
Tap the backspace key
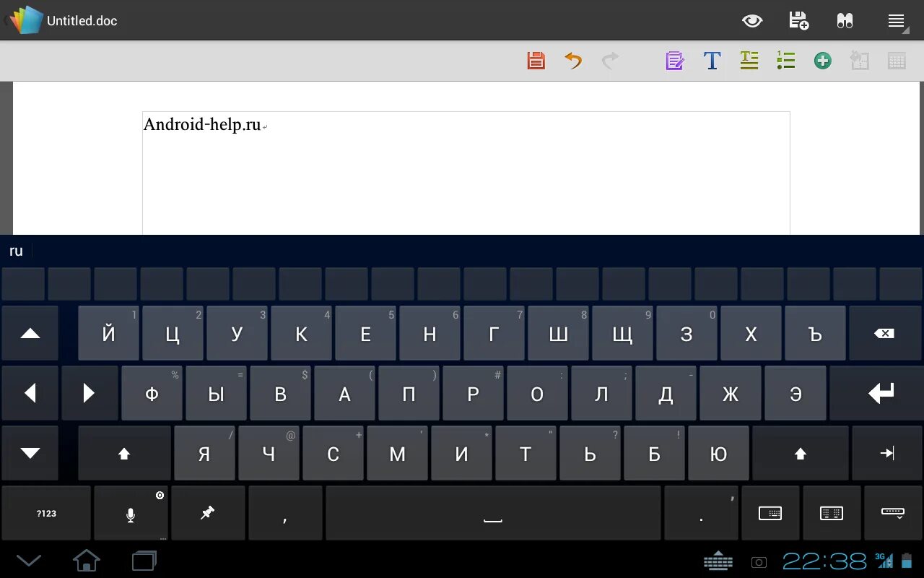click(x=885, y=333)
